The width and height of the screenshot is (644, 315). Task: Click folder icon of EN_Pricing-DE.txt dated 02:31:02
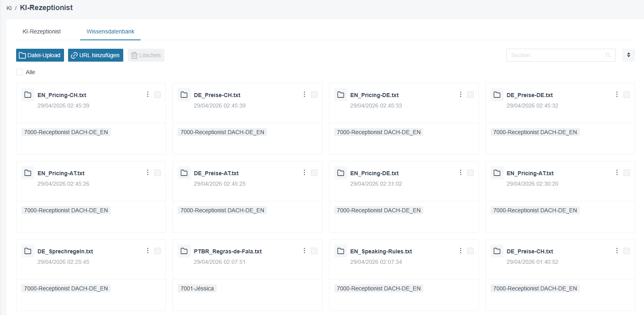(x=341, y=173)
